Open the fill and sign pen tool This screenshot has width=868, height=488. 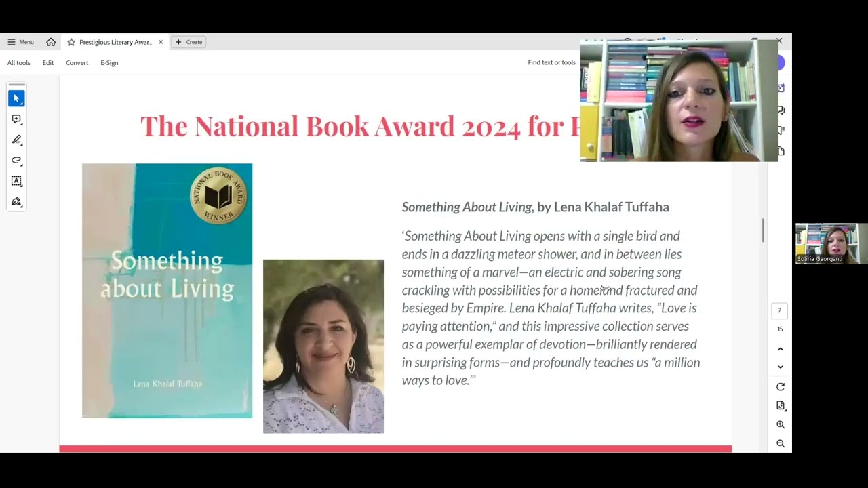(x=17, y=202)
